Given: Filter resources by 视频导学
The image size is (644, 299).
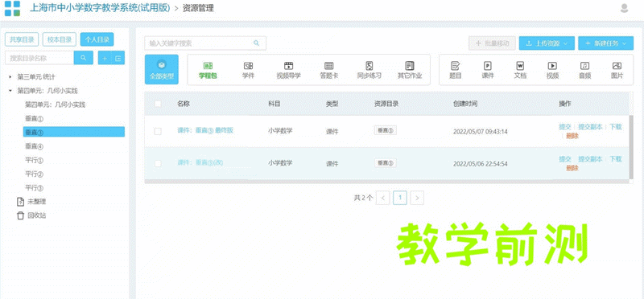Looking at the screenshot, I should tap(289, 70).
